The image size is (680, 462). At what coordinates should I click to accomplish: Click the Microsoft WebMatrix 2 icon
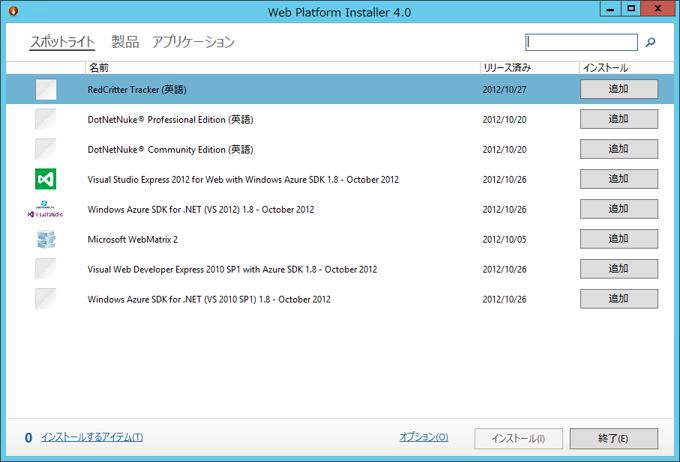pos(46,239)
